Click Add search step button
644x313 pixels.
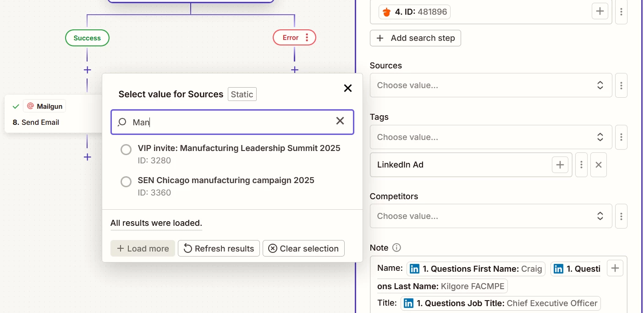(415, 38)
